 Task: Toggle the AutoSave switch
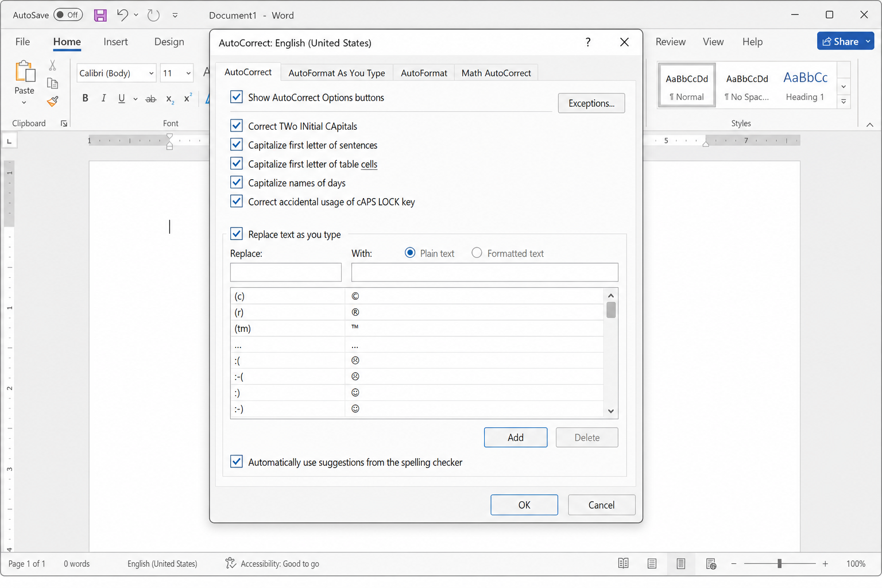click(68, 15)
